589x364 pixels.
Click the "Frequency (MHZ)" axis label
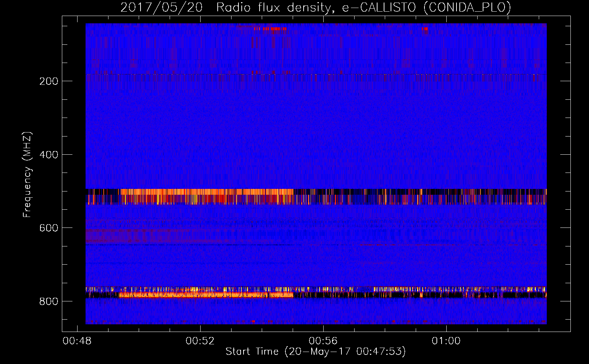[x=27, y=175]
